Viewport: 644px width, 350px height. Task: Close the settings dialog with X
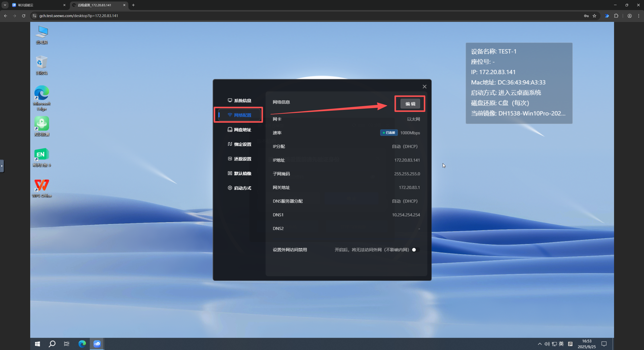(x=424, y=87)
